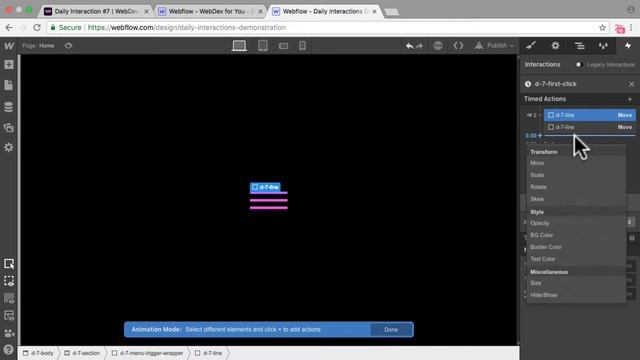Viewport: 640px width, 360px height.
Task: Open the Style Manager tab
Action: pos(603,46)
